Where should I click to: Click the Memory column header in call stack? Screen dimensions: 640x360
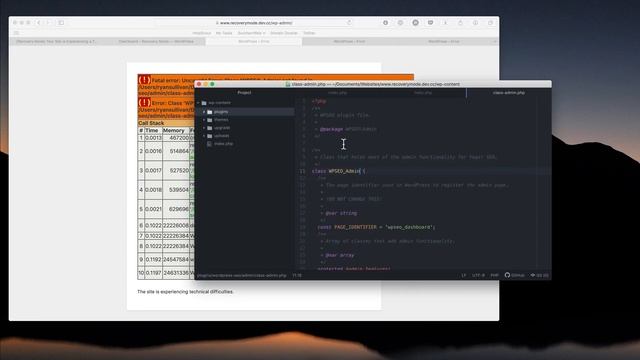pyautogui.click(x=174, y=130)
